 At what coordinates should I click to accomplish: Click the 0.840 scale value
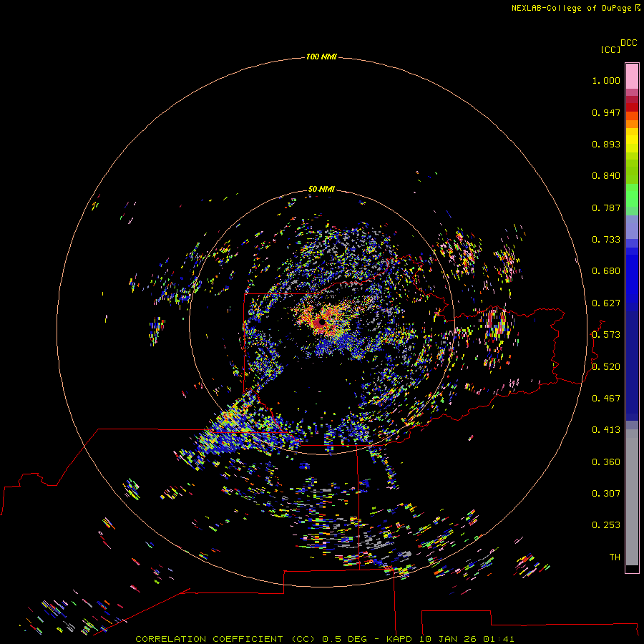pyautogui.click(x=606, y=176)
